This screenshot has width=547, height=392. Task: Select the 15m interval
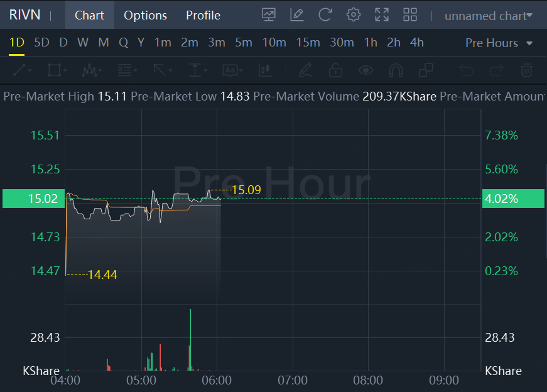pos(308,43)
